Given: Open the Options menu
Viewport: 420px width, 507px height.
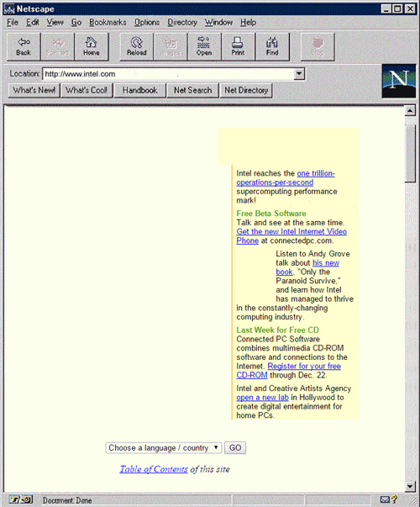Looking at the screenshot, I should (147, 23).
